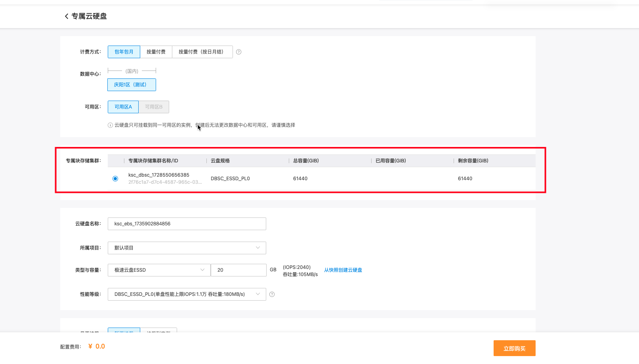639x364 pixels.
Task: Click the 专属云硬盘 page title
Action: (x=89, y=16)
